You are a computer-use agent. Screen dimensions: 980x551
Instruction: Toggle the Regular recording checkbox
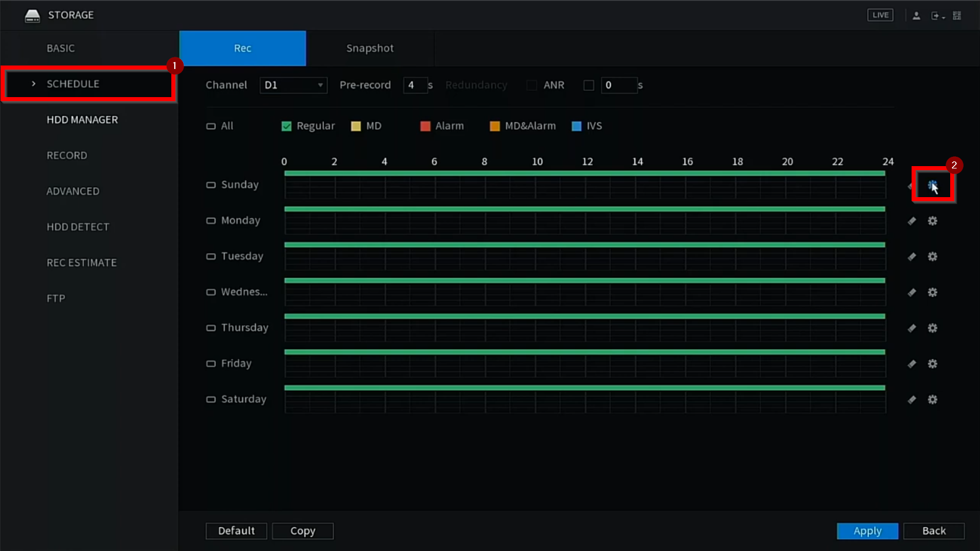tap(287, 126)
